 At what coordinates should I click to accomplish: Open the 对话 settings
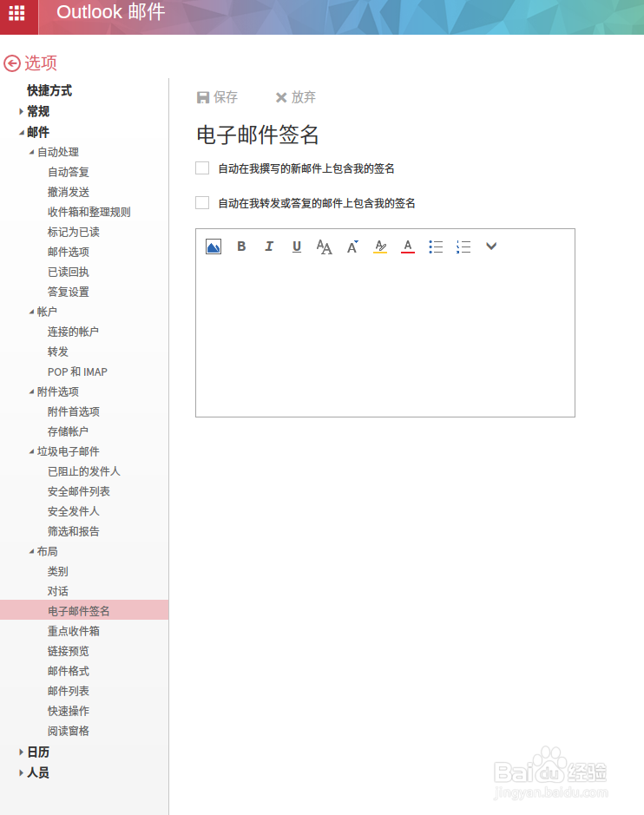click(x=57, y=591)
